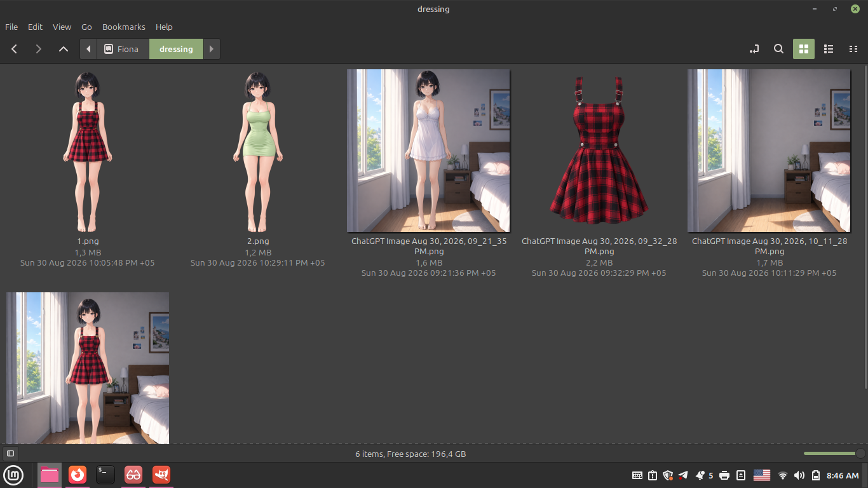Click the 10:11:29 PM modification date
The height and width of the screenshot is (488, 868).
[x=769, y=273]
